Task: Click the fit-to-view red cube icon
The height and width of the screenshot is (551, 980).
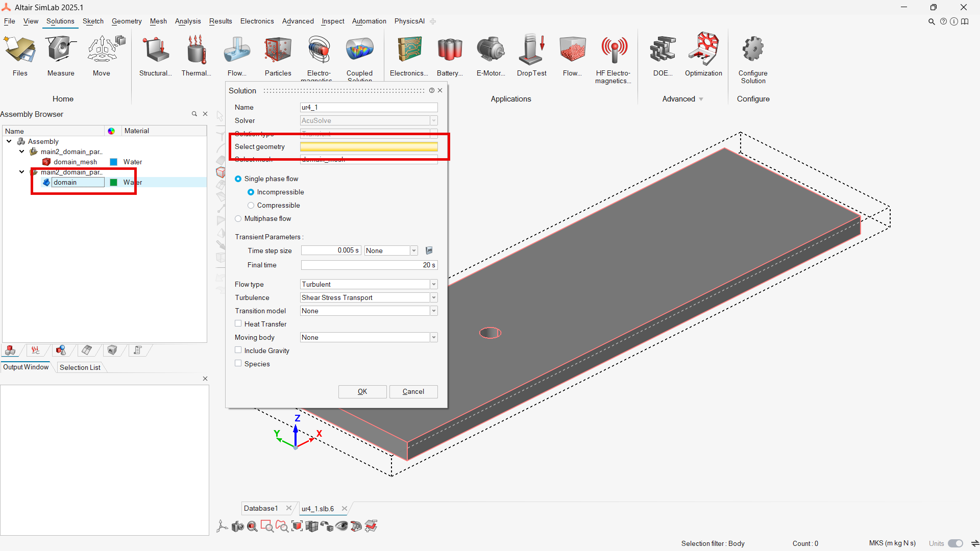Action: pos(297,526)
